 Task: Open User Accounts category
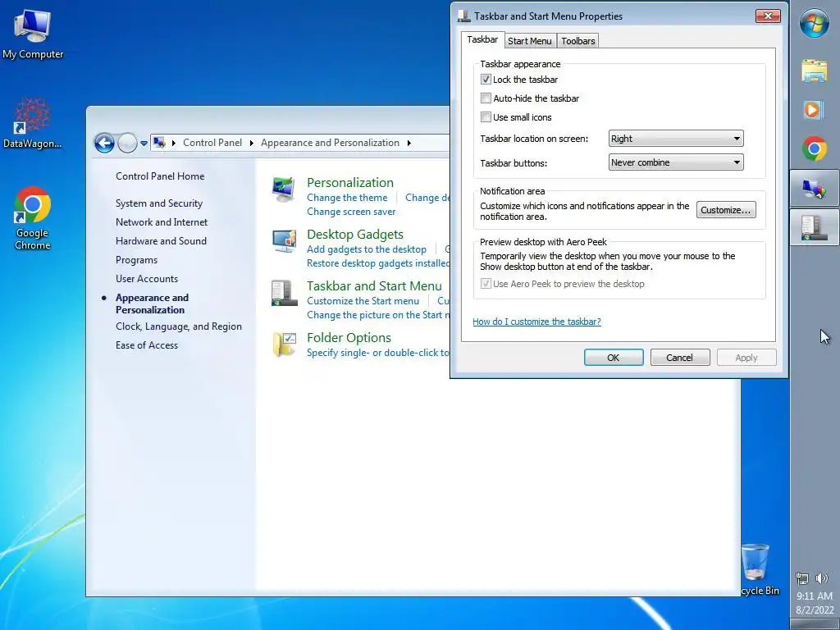[147, 279]
